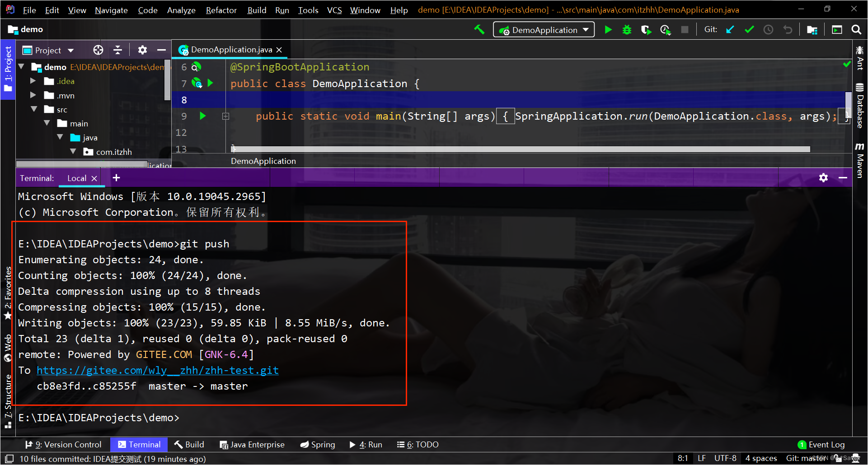The width and height of the screenshot is (868, 465).
Task: Click the Project panel vertical scrollbar
Action: 168,79
